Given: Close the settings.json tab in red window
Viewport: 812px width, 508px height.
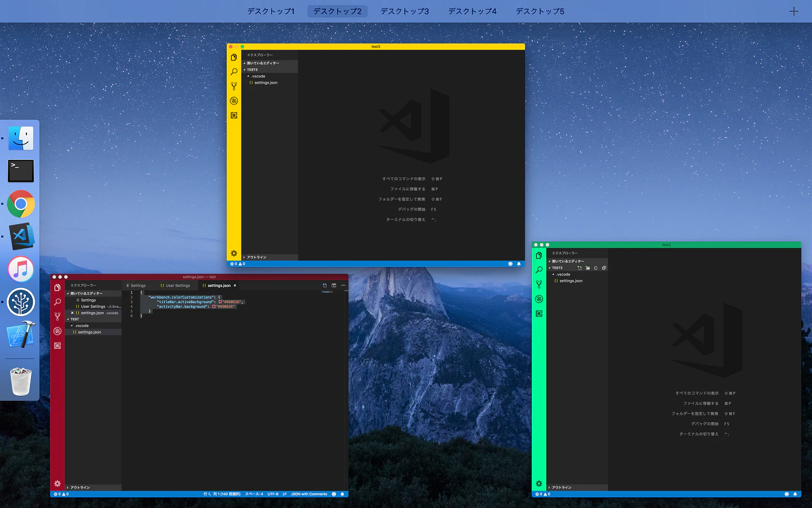Looking at the screenshot, I should (x=235, y=286).
